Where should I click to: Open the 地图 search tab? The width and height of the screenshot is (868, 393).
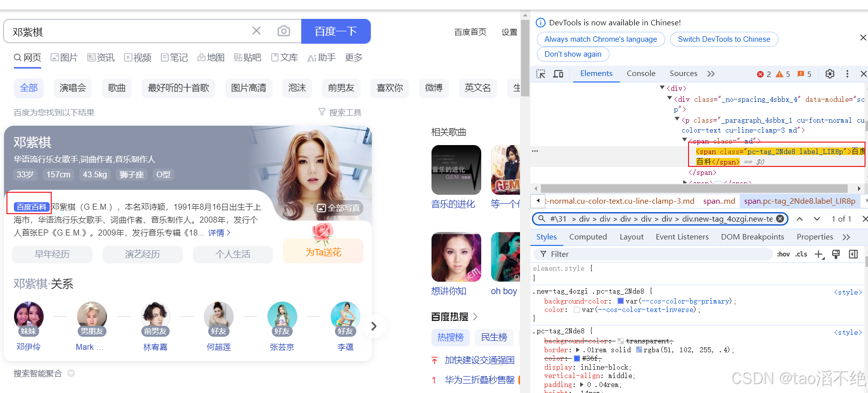(211, 58)
